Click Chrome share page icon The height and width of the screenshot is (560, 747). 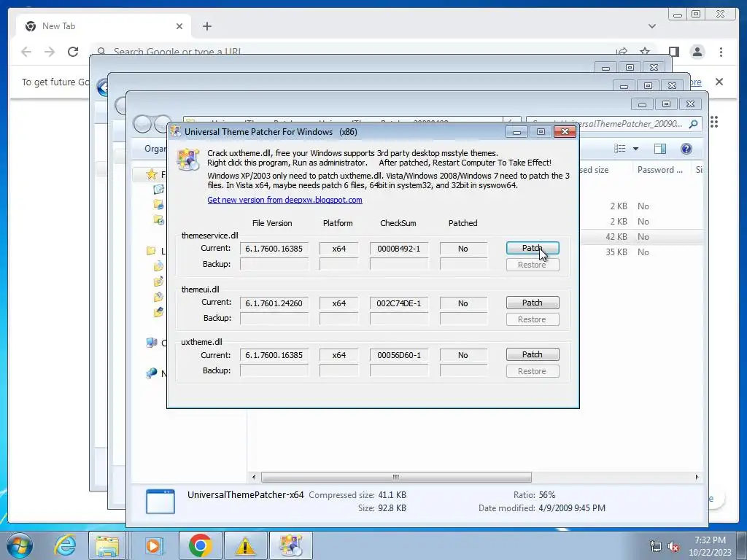coord(622,50)
